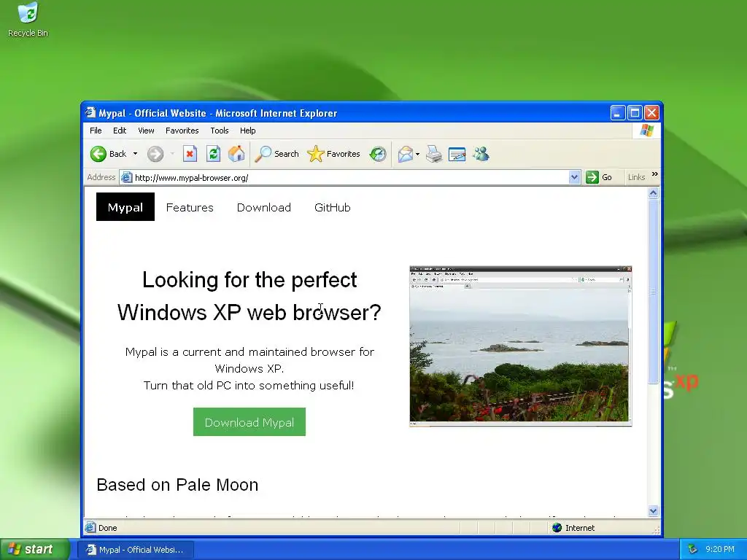Click the green Download Mypal button
Image resolution: width=747 pixels, height=560 pixels.
(249, 422)
